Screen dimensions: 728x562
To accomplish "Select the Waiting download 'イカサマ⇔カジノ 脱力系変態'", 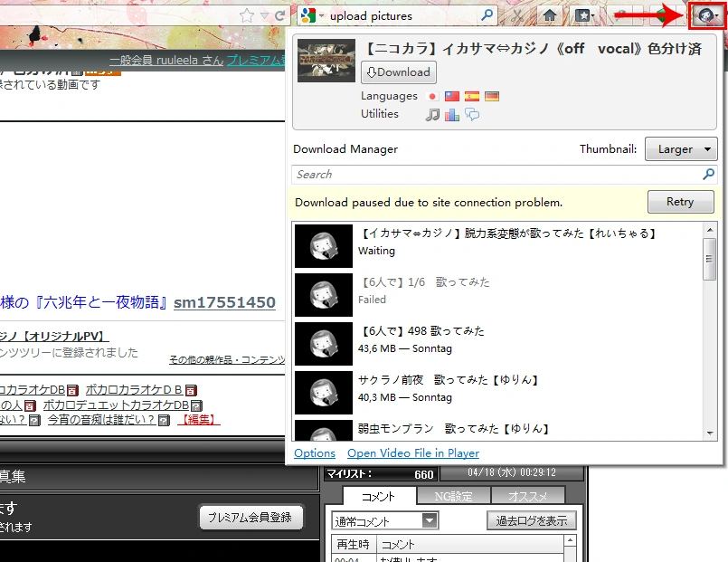I will [x=497, y=246].
